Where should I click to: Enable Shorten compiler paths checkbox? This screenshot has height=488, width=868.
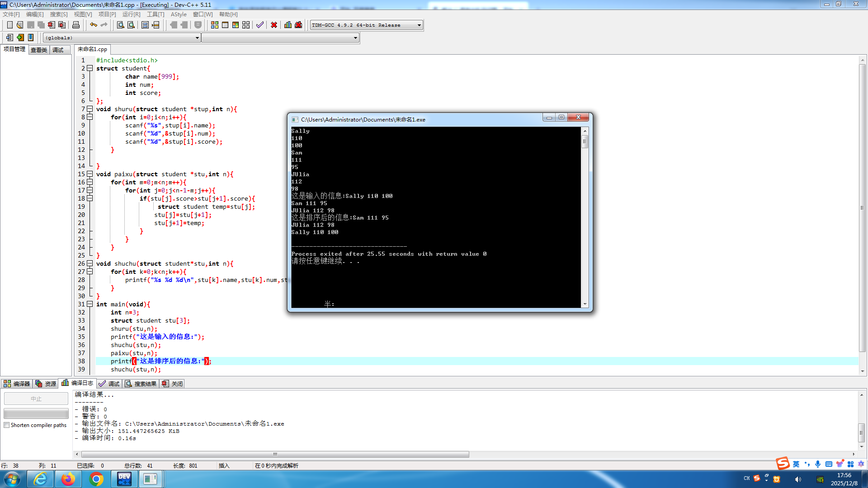7,425
